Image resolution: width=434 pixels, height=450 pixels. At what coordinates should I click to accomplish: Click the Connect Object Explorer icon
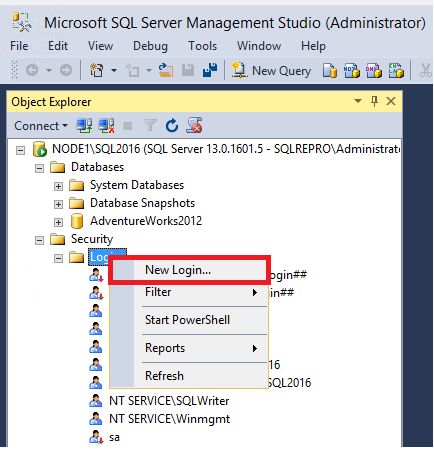coord(84,126)
